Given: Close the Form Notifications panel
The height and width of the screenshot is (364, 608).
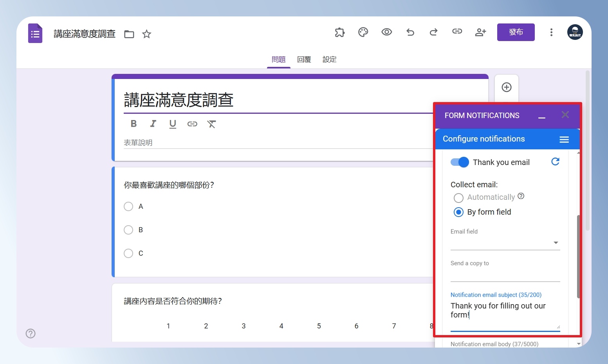Looking at the screenshot, I should (x=565, y=115).
